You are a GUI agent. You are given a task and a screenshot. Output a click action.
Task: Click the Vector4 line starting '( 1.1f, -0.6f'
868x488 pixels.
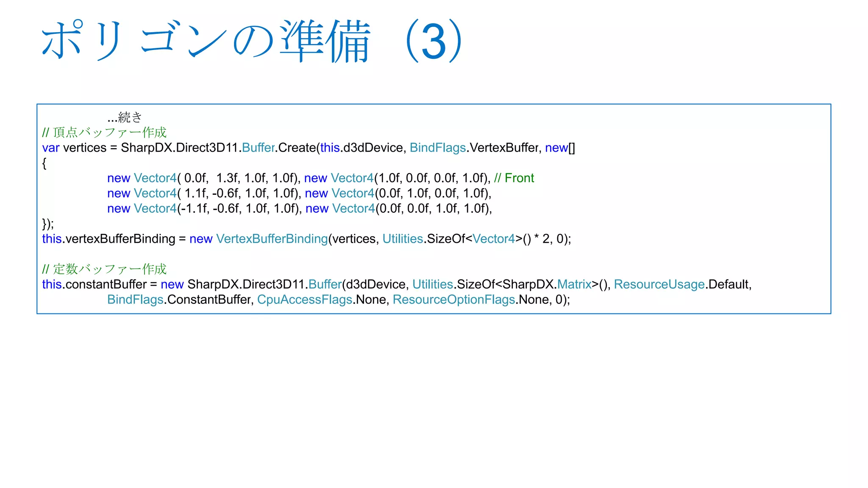[x=299, y=193]
